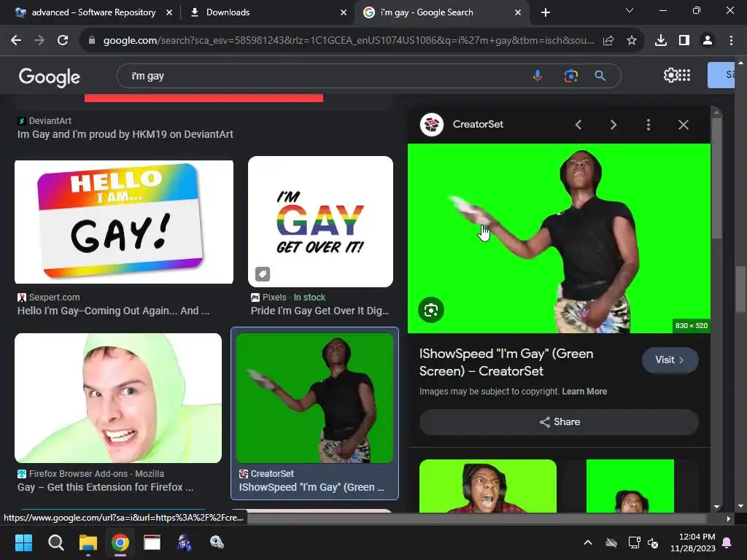
Task: Open the Gay – Get this Extension for Firefox link
Action: (105, 487)
